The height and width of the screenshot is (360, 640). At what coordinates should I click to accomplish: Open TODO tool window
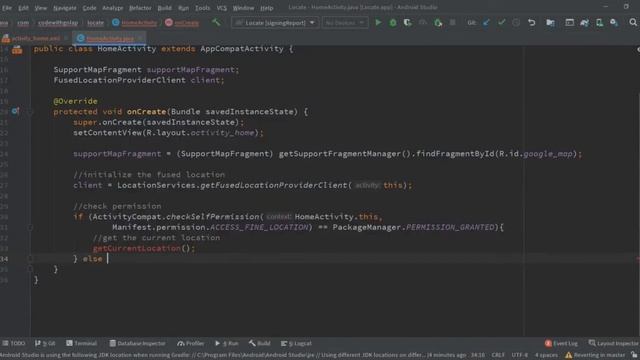[x=14, y=343]
